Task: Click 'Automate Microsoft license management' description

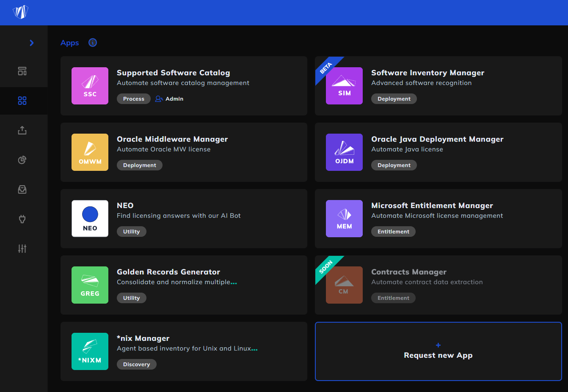Action: pos(437,216)
